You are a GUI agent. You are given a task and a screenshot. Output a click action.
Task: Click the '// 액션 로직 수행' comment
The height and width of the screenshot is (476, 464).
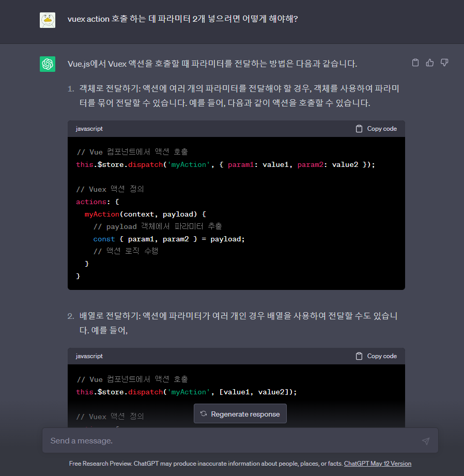coord(126,251)
